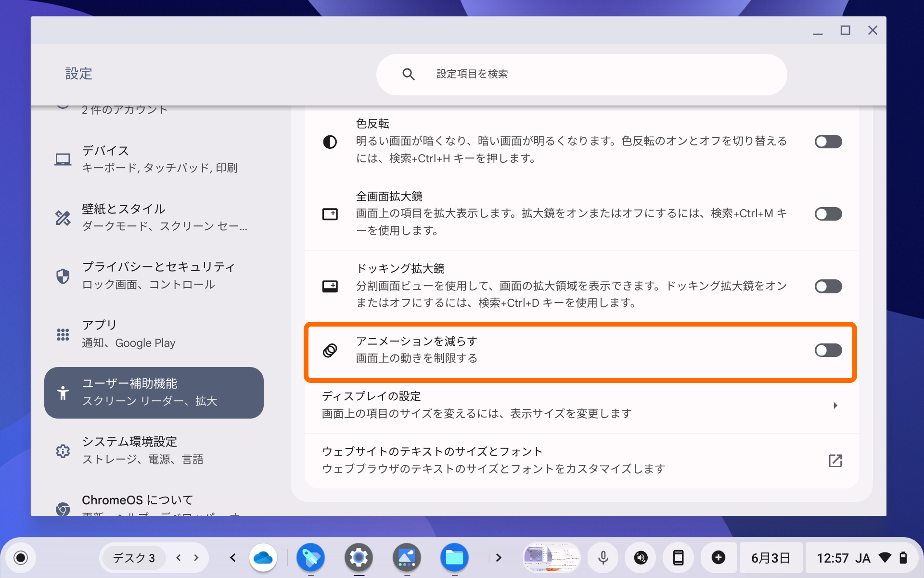Viewport: 924px width, 578px height.
Task: Turn on the 色反転 switch
Action: [x=828, y=141]
